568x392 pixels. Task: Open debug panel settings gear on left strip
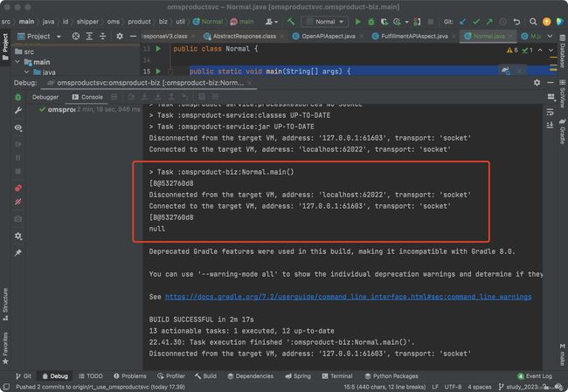pos(18,236)
